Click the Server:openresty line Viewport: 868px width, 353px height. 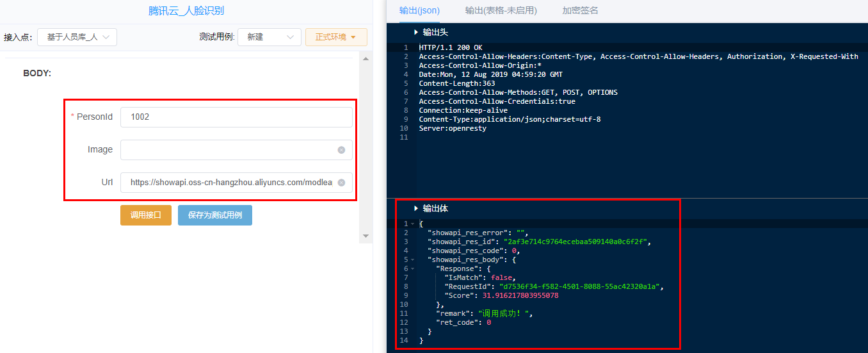pos(453,128)
